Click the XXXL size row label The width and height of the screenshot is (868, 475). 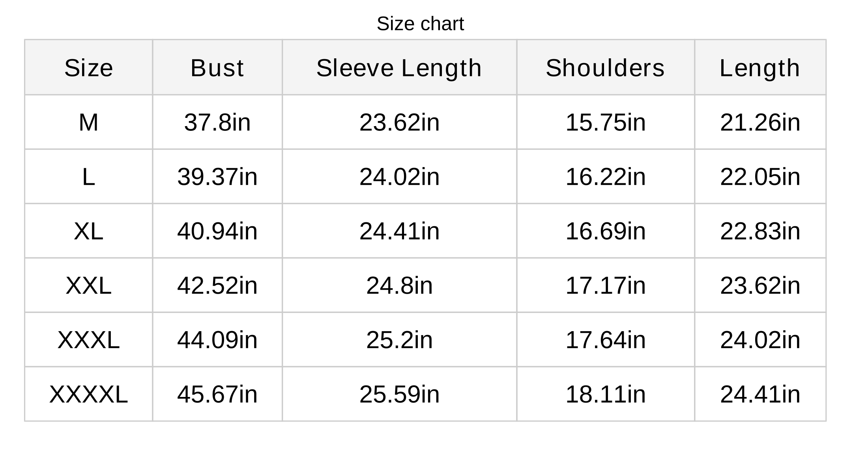pyautogui.click(x=88, y=340)
